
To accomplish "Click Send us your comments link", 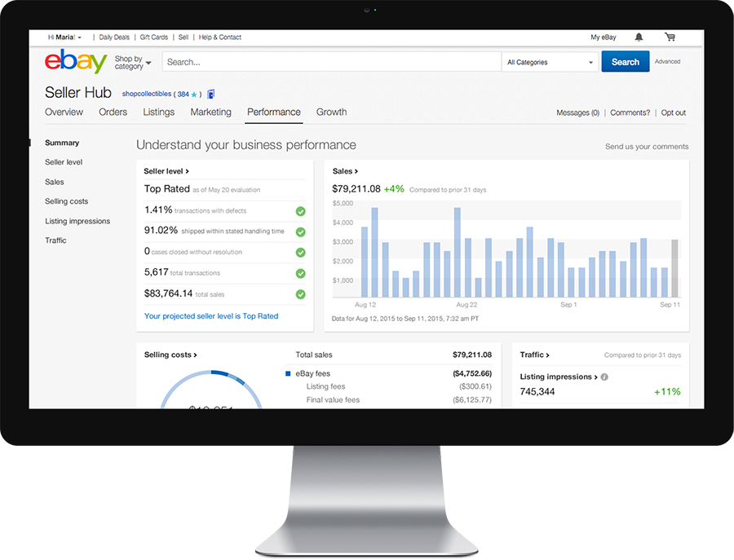I will 647,147.
